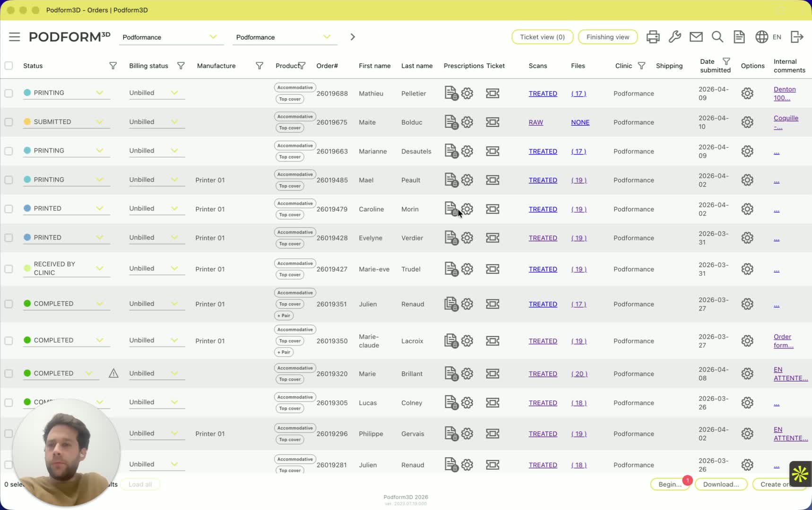This screenshot has height=510, width=812.
Task: Open the billing status dropdown for order 26019351
Action: (x=156, y=303)
